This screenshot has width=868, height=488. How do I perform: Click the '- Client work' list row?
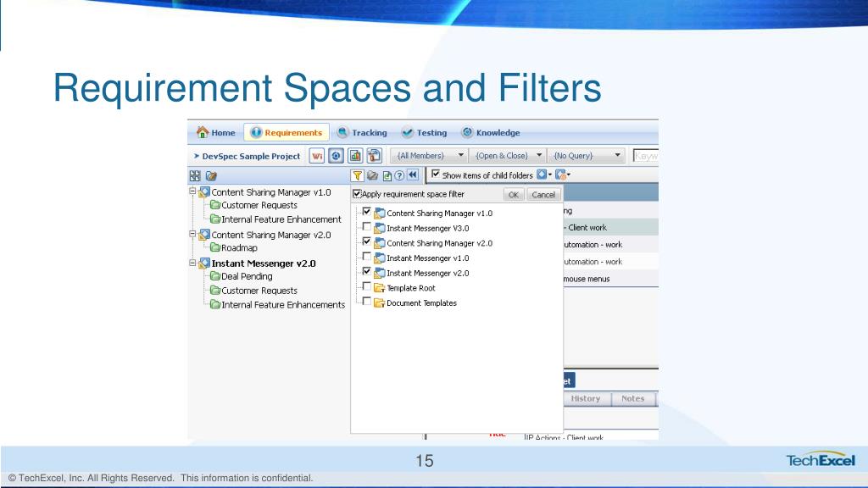point(611,227)
